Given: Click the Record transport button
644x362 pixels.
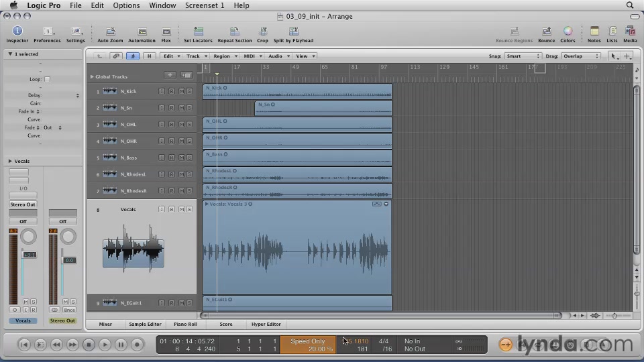Looking at the screenshot, I should [x=137, y=345].
